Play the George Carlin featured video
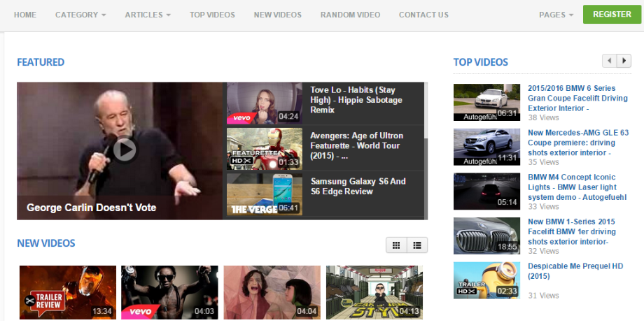Image resolution: width=644 pixels, height=332 pixels. point(125,150)
